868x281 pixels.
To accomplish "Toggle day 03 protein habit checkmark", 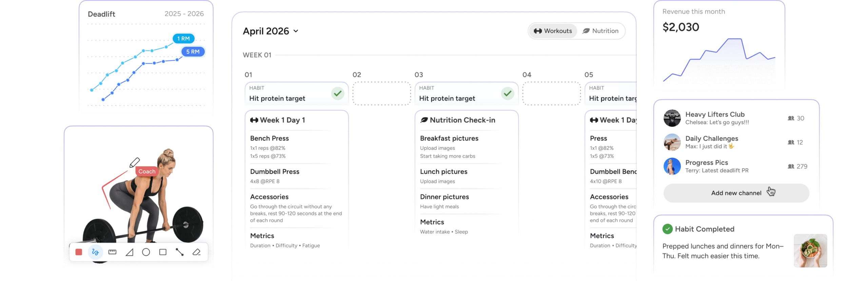I will point(508,93).
